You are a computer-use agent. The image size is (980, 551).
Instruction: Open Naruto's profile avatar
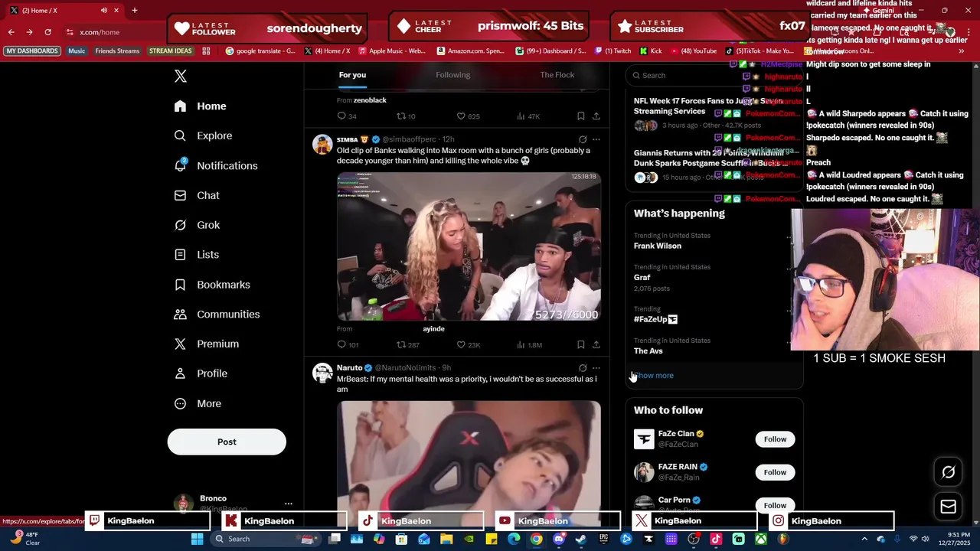pyautogui.click(x=322, y=373)
